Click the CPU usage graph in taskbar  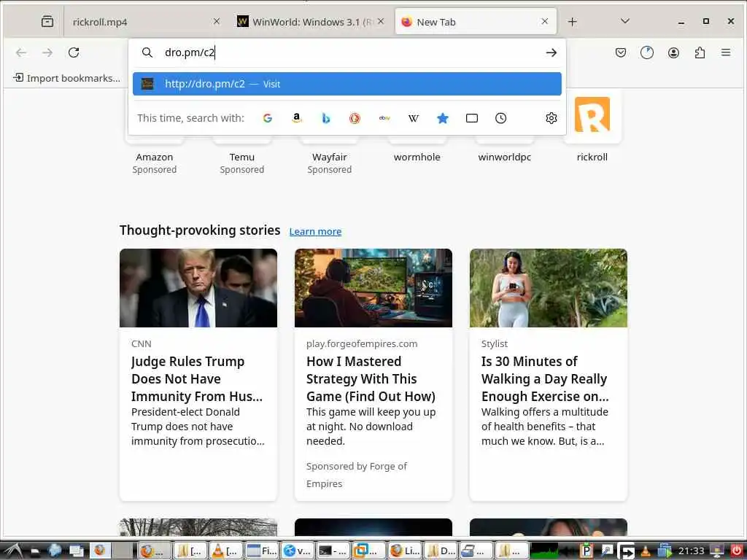544,551
